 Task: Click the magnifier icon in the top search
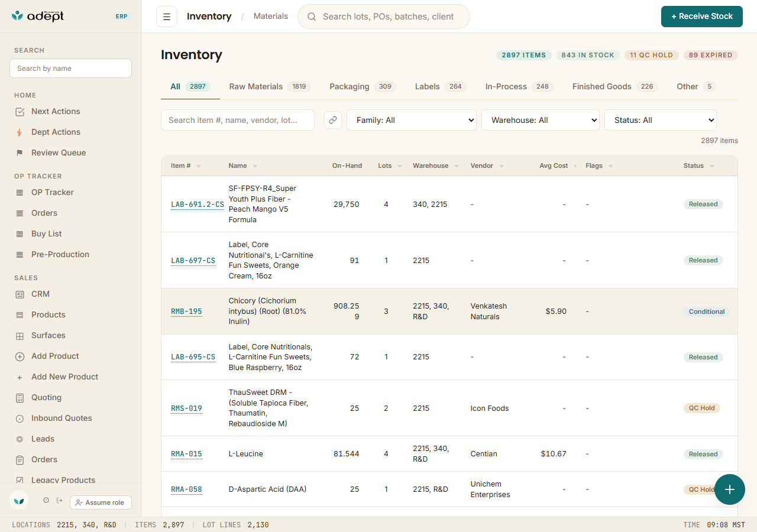[312, 17]
